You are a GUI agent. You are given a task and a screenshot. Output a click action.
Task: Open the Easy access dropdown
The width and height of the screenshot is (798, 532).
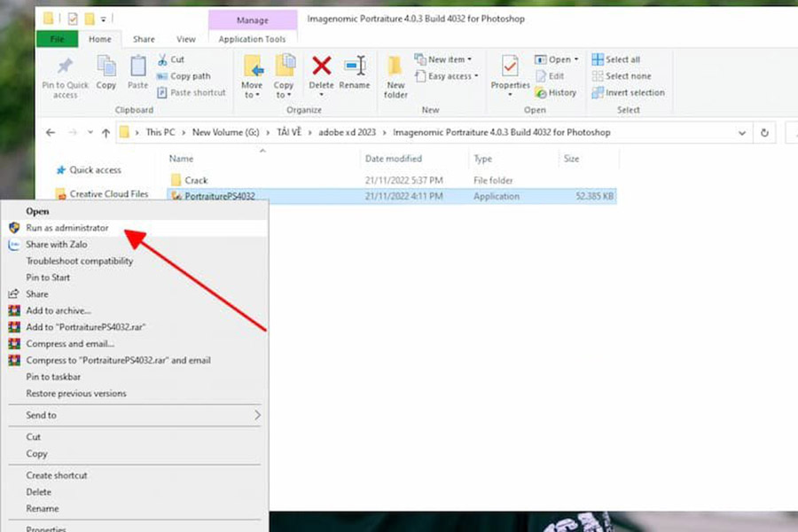tap(447, 76)
